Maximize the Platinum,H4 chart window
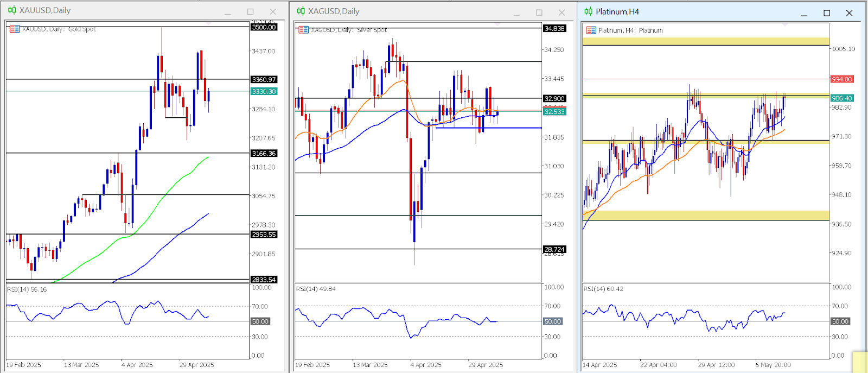 click(827, 13)
